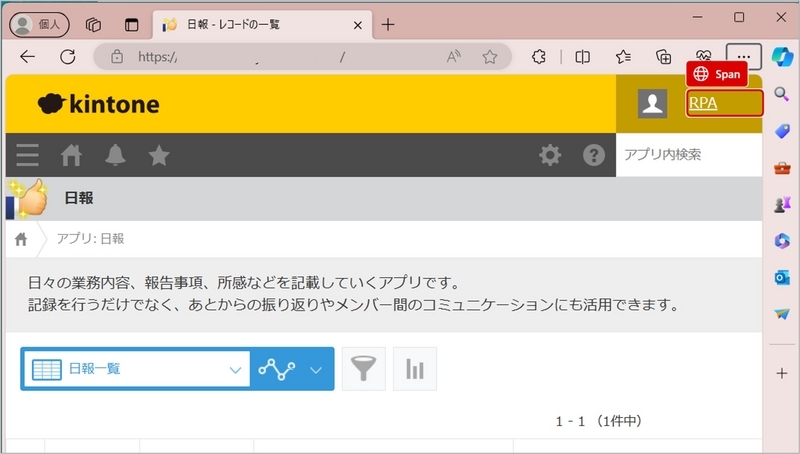800x454 pixels.
Task: View site information lock icon
Action: 117,57
